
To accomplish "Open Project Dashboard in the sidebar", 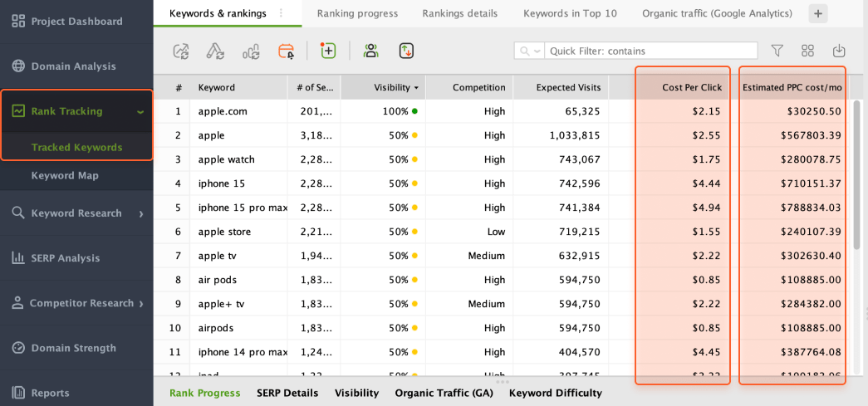I will coord(76,22).
